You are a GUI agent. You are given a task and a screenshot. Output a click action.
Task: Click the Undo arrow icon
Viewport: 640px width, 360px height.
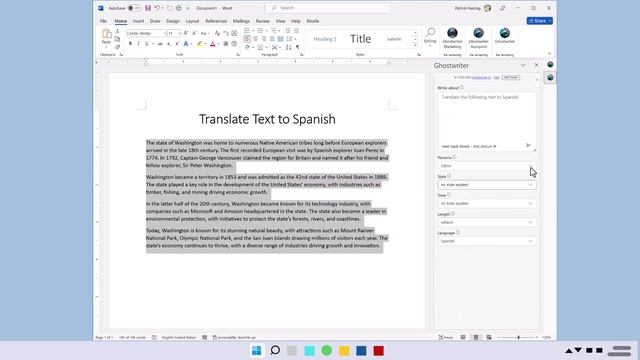point(157,8)
